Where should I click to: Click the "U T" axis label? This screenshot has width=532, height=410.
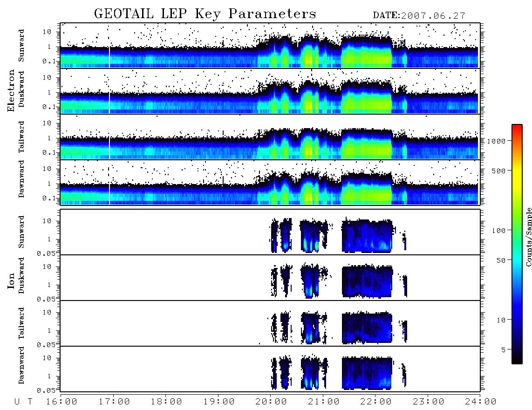(23, 402)
